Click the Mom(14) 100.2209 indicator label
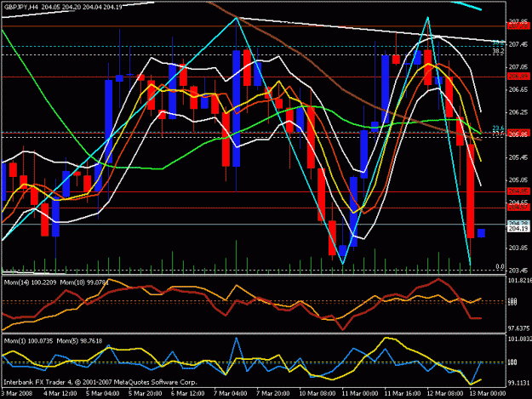 point(30,282)
